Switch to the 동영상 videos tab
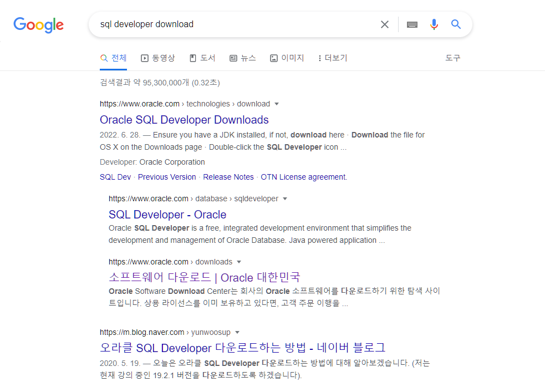545x392 pixels. pos(158,58)
